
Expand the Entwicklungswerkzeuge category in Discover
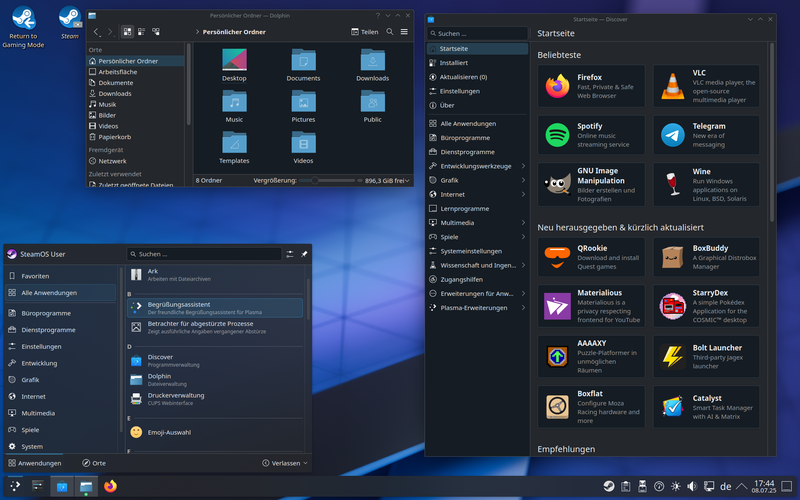[476, 166]
